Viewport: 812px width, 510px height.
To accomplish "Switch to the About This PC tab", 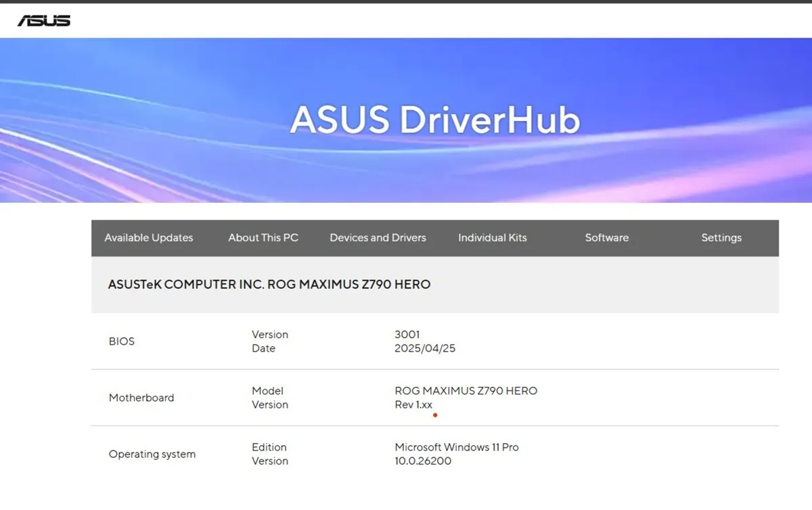I will [263, 237].
